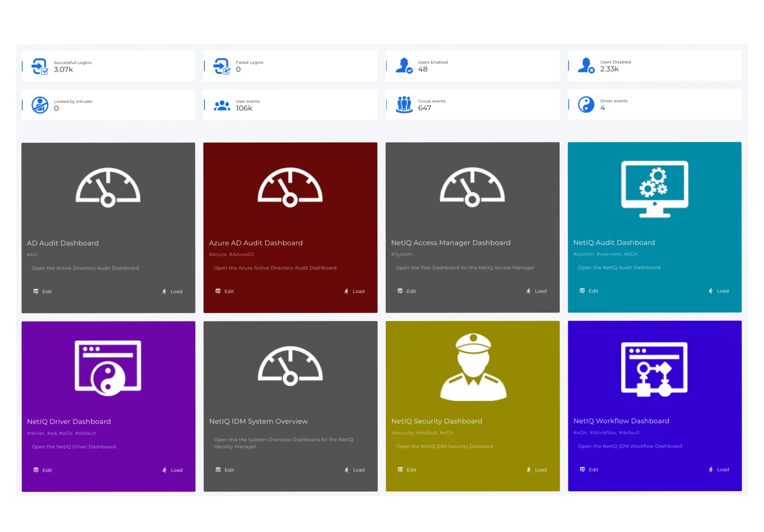Screen dimensions: 764x532
Task: Click the Azure AD Audit gauge icon
Action: tap(290, 188)
